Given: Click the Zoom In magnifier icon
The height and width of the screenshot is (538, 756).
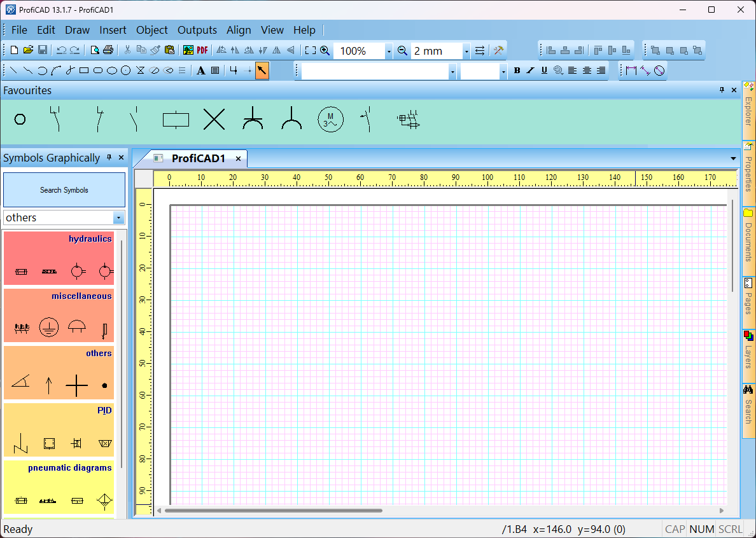Looking at the screenshot, I should click(x=325, y=50).
